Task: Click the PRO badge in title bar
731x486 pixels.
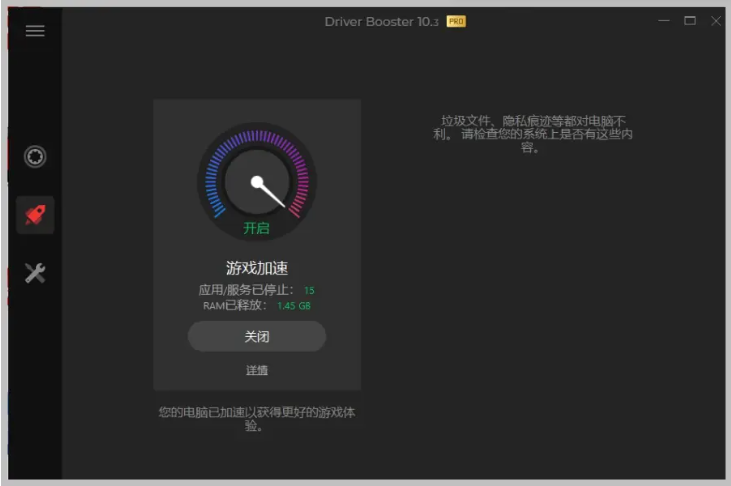Action: click(456, 21)
